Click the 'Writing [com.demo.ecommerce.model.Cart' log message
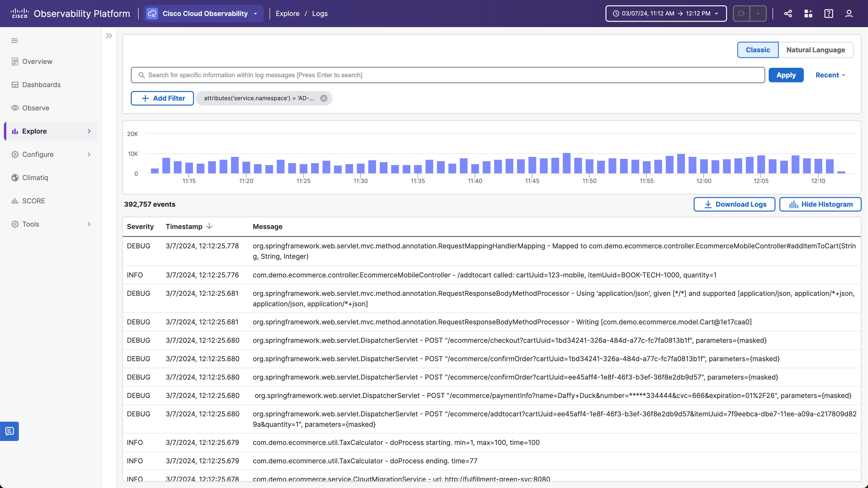This screenshot has height=488, width=868. click(502, 322)
